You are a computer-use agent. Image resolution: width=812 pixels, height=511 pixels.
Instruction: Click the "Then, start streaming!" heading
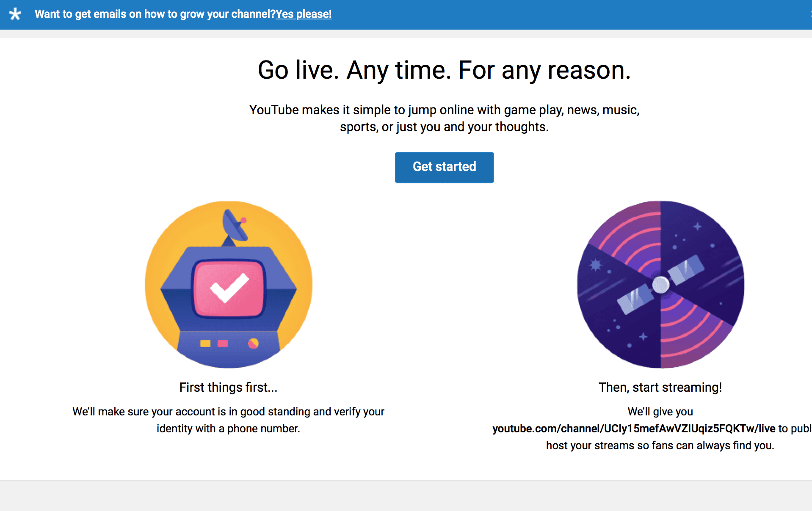click(660, 387)
